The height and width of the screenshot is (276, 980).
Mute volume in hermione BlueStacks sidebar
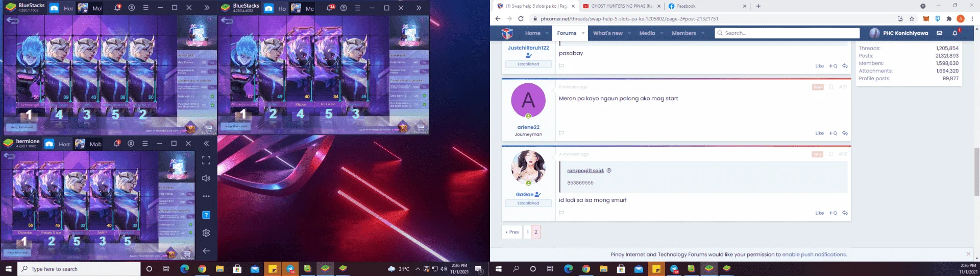(x=206, y=178)
